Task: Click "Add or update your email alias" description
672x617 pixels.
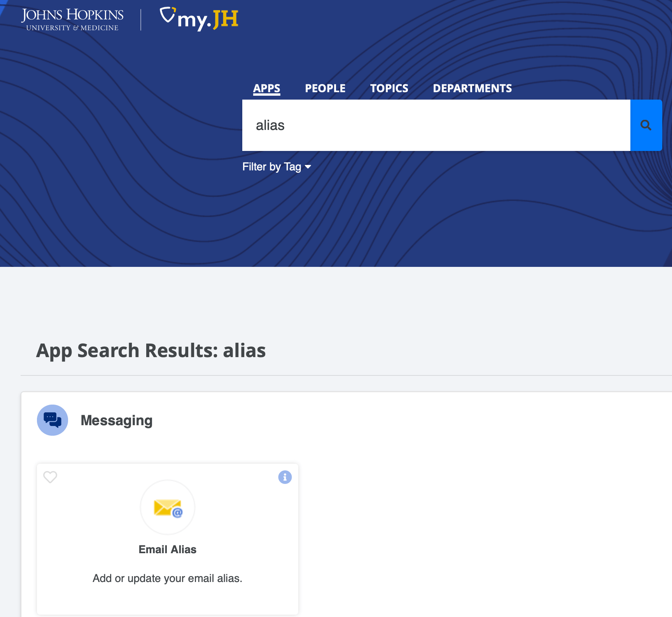Action: point(168,578)
